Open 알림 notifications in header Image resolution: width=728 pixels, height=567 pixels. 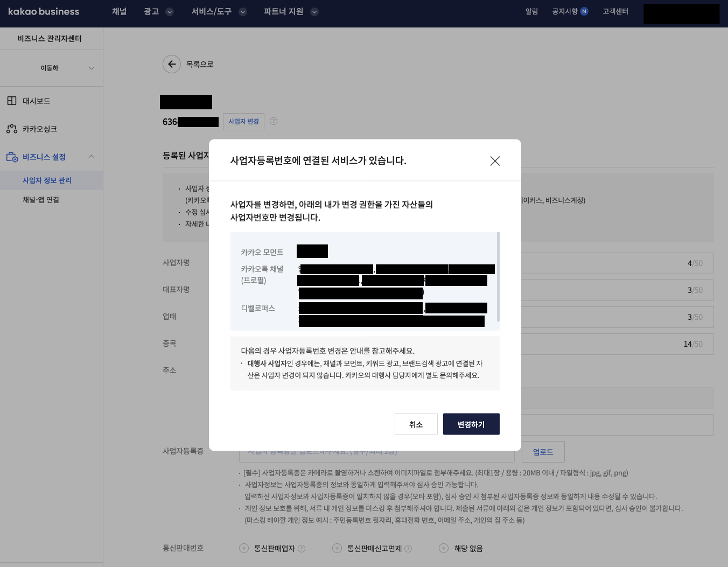pyautogui.click(x=531, y=11)
